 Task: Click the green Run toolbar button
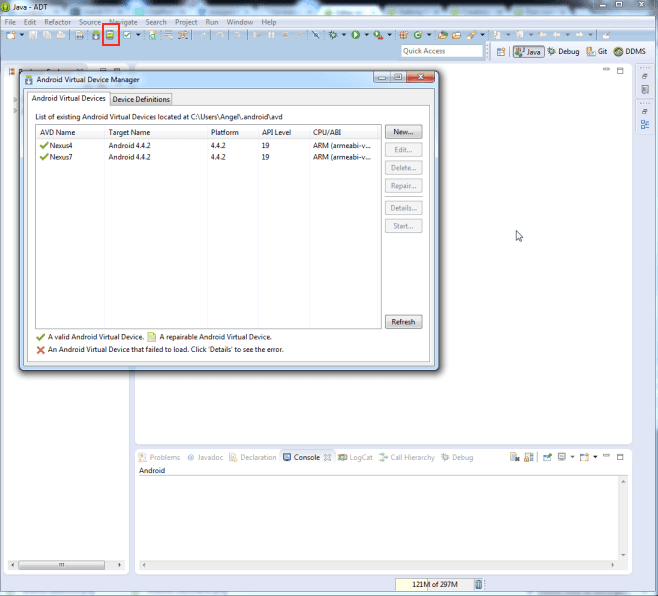point(355,35)
